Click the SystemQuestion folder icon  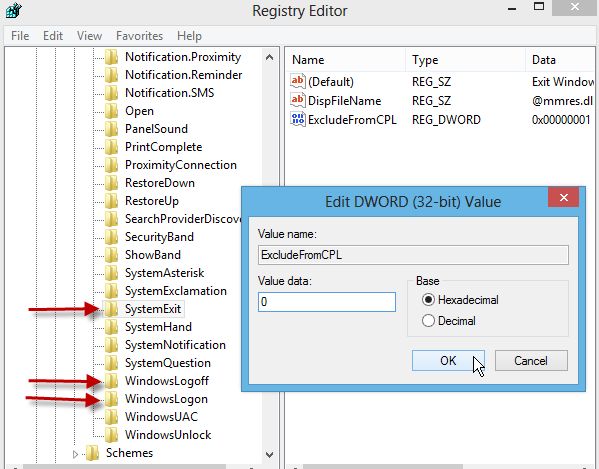click(112, 362)
